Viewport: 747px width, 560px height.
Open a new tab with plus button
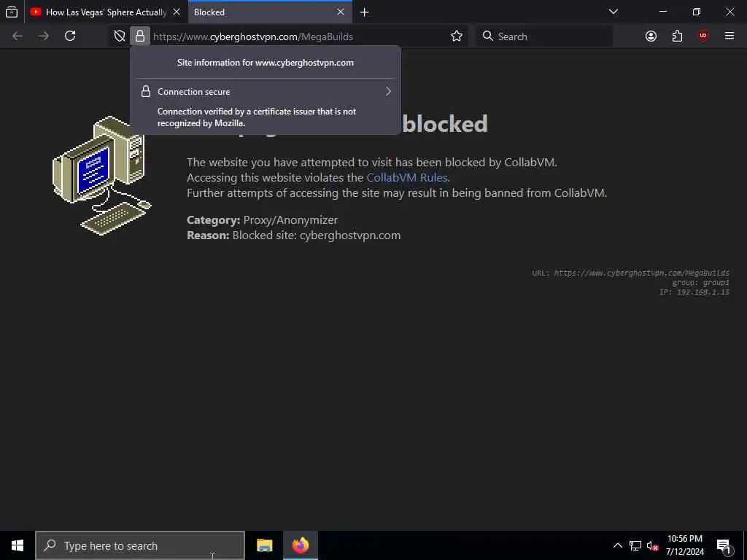tap(365, 12)
